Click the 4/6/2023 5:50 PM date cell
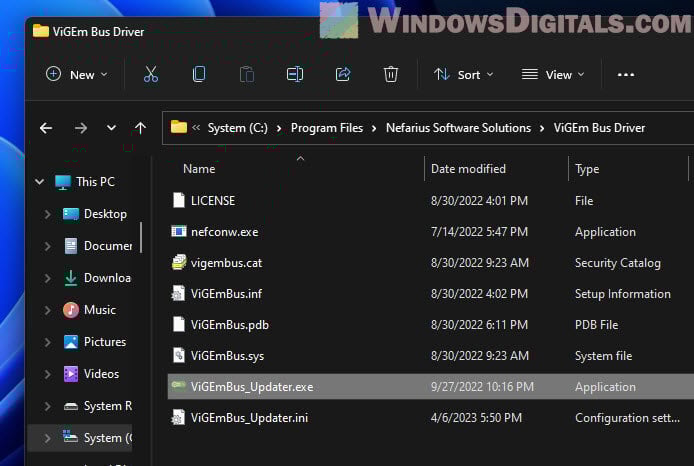This screenshot has height=466, width=694. coord(476,418)
